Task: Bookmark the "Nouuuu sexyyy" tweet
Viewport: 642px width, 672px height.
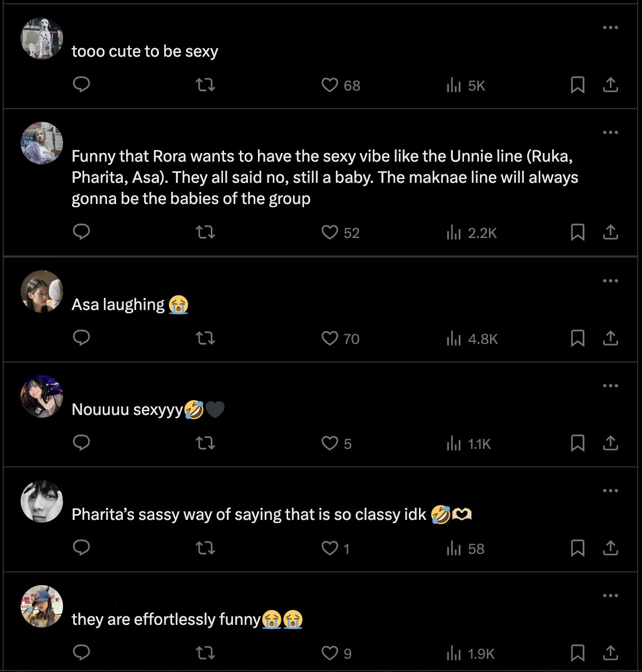Action: click(577, 443)
